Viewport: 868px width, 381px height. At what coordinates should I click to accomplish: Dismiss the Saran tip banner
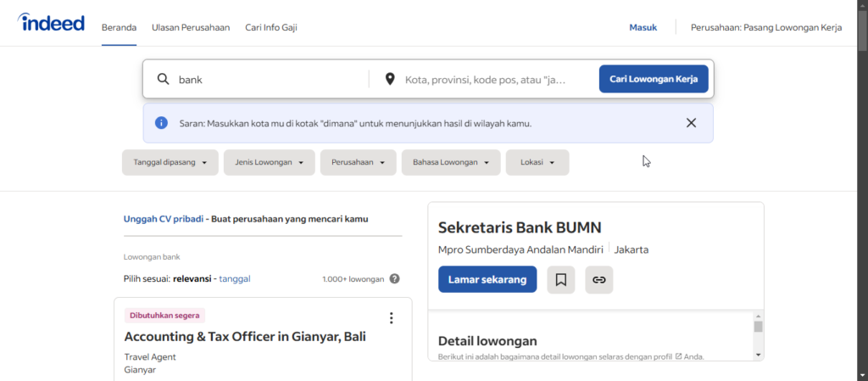[x=691, y=123]
